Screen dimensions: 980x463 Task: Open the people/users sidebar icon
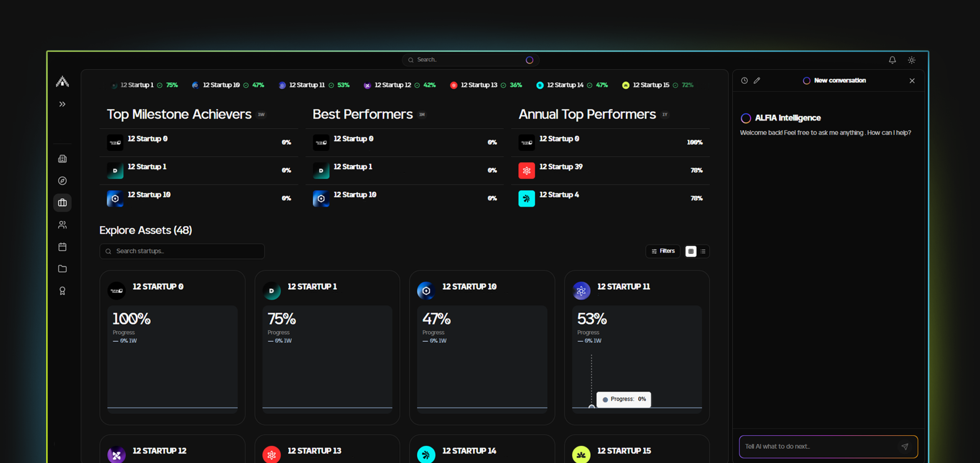pyautogui.click(x=62, y=225)
